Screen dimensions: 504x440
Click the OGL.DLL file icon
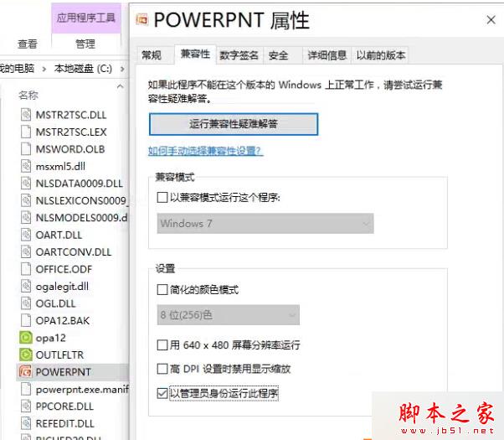(26, 303)
